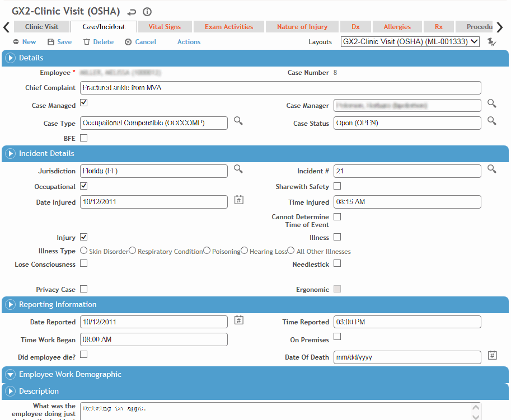511x420 pixels.
Task: Toggle the Injury checkbox
Action: pos(84,237)
